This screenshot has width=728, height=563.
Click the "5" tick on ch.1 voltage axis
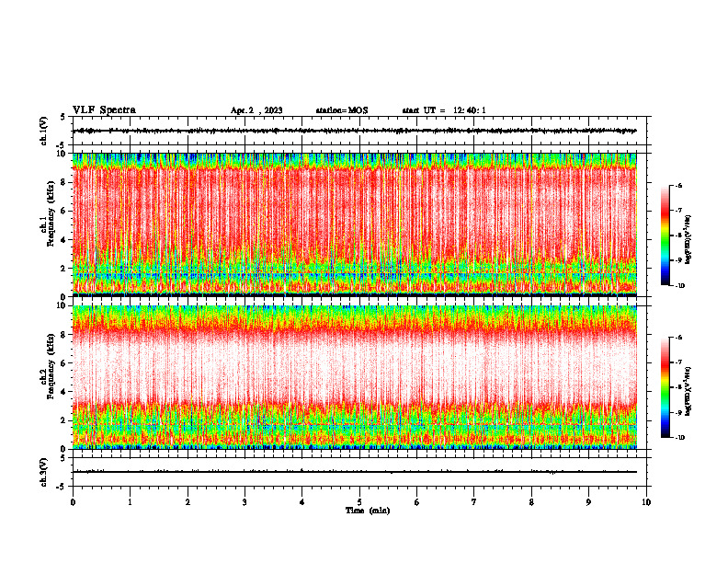coord(64,117)
